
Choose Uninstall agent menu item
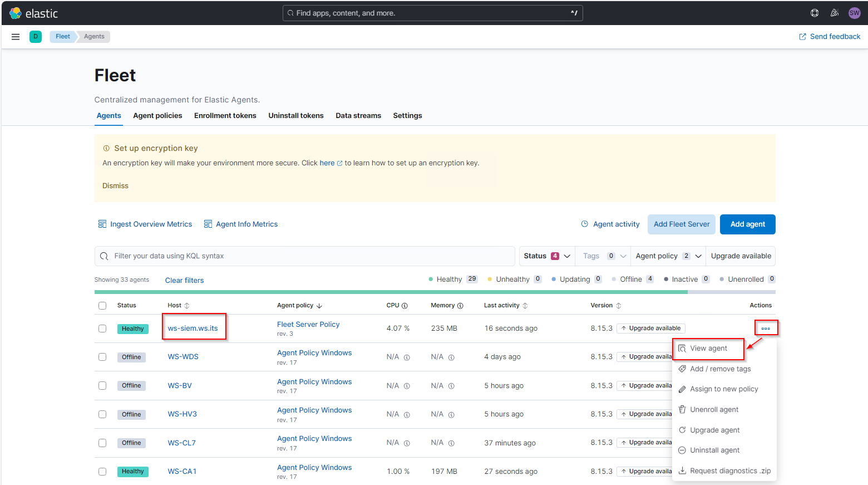[x=714, y=450]
